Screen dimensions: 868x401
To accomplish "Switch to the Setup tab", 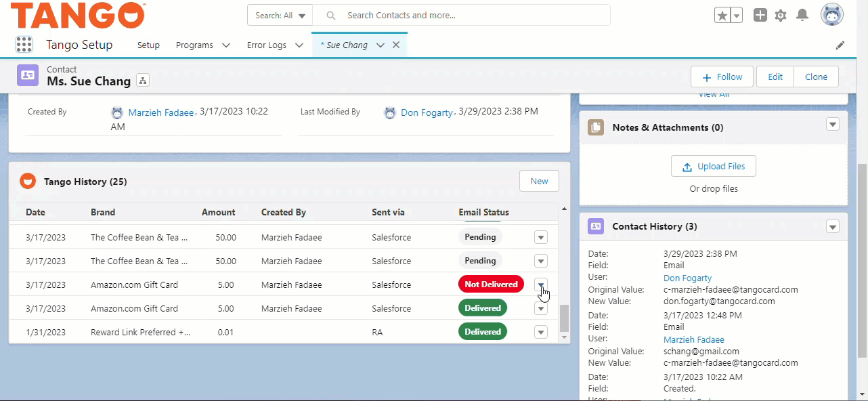I will (x=148, y=45).
